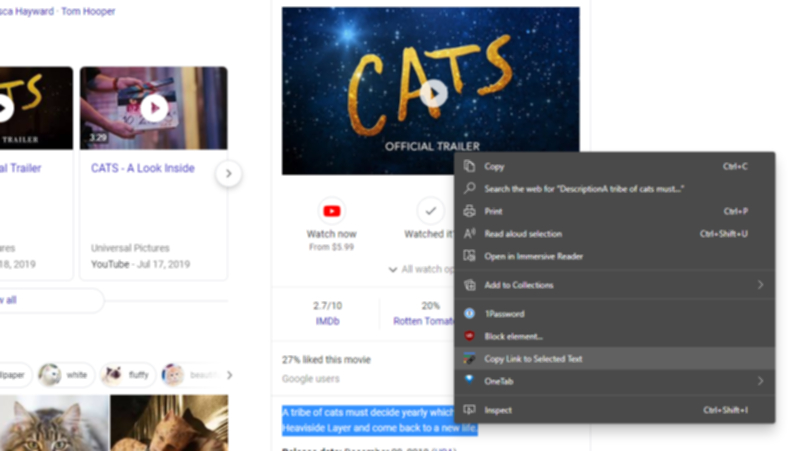800x451 pixels.
Task: Select the fluffy filter chip
Action: pos(127,375)
